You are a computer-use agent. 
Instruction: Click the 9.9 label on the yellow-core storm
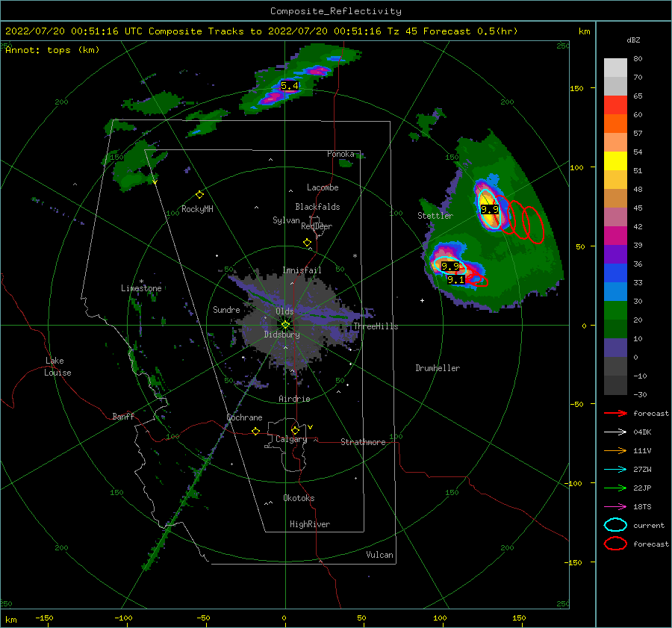point(489,210)
